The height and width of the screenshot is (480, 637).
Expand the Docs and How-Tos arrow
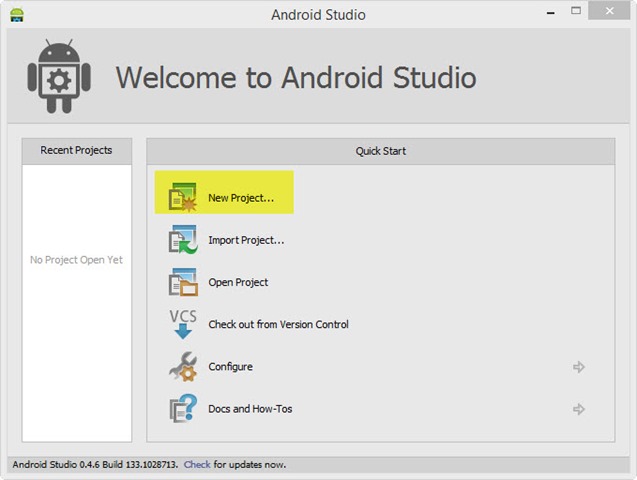(x=578, y=409)
